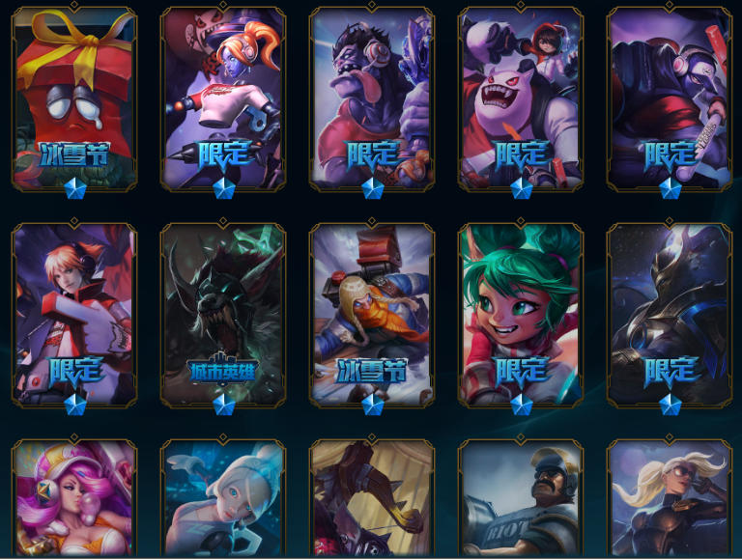Open the dark werewolf 城市英雄 skin card
This screenshot has height=560, width=742.
point(223,315)
